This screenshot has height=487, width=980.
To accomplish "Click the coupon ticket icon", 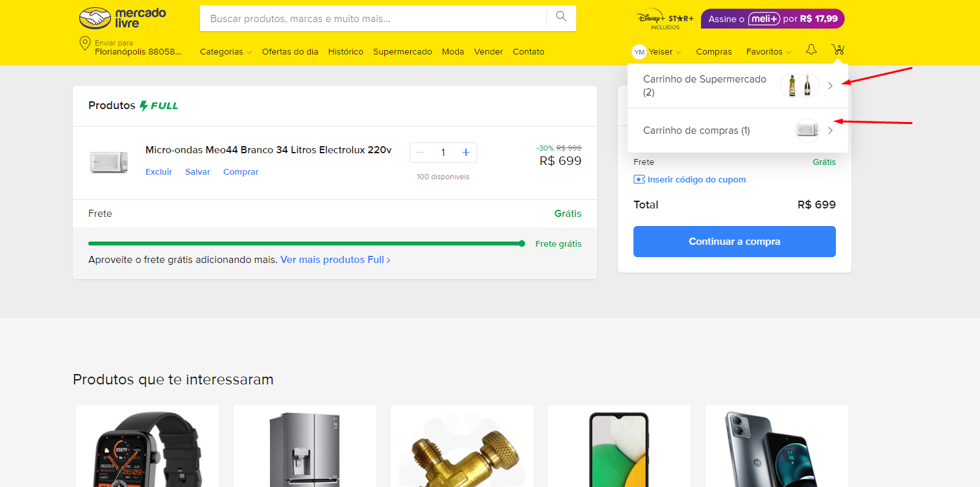I will click(x=639, y=179).
